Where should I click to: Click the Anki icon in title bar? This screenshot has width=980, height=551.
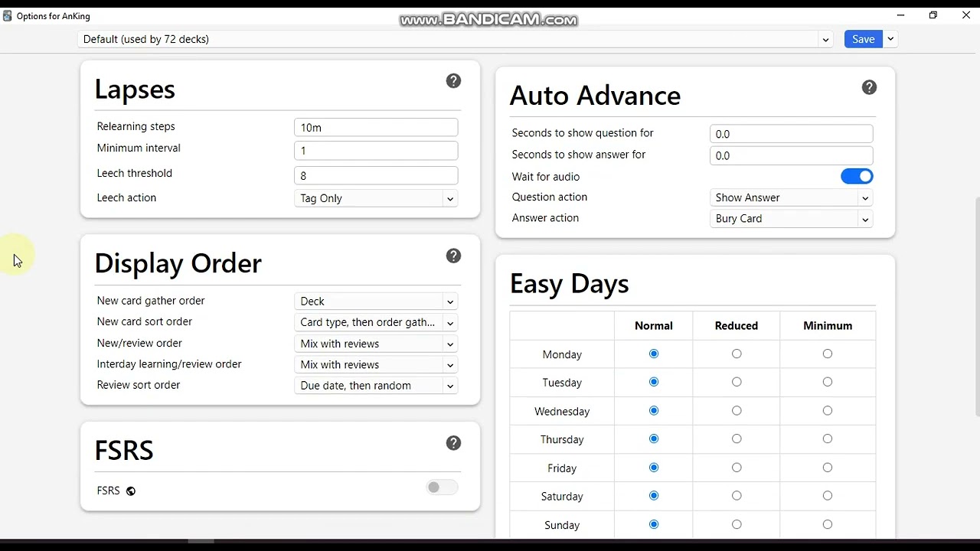point(7,16)
